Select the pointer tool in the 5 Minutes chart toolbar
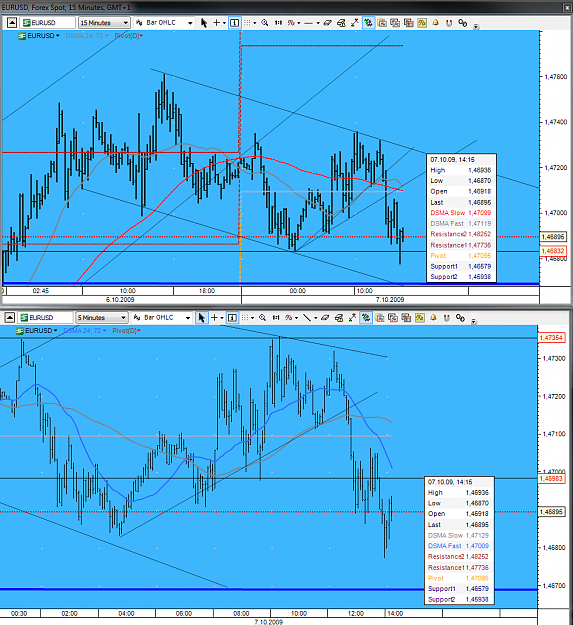The width and height of the screenshot is (573, 625). (x=201, y=318)
